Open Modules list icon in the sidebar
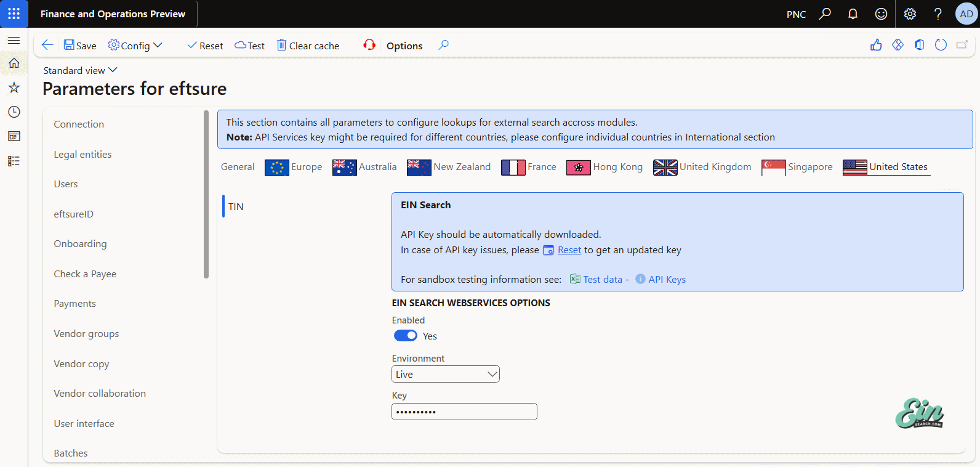This screenshot has height=467, width=980. point(14,161)
